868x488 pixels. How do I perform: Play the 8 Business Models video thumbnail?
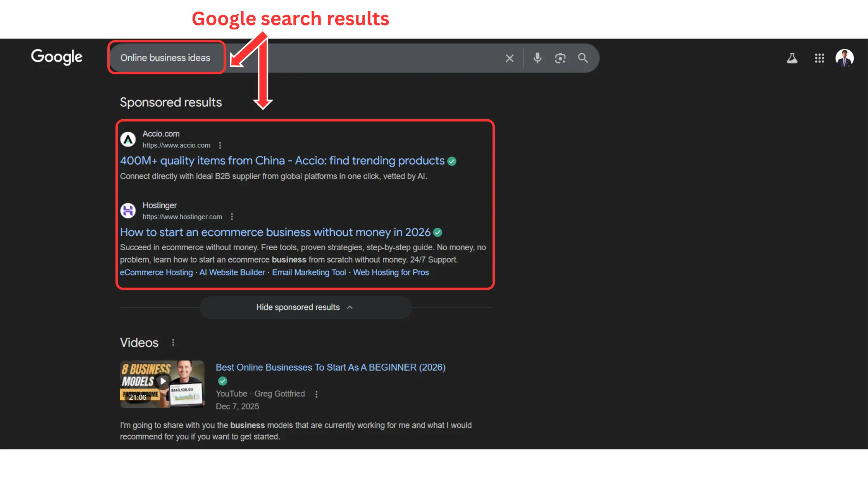tap(162, 384)
